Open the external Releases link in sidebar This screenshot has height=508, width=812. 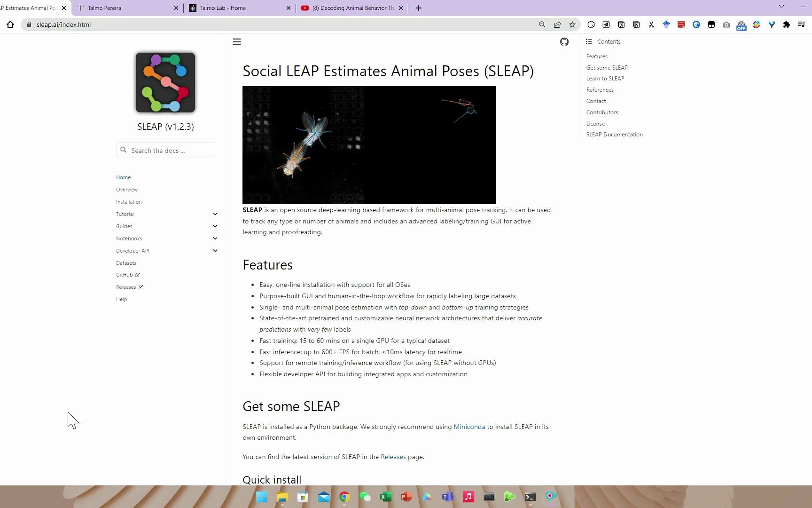130,287
